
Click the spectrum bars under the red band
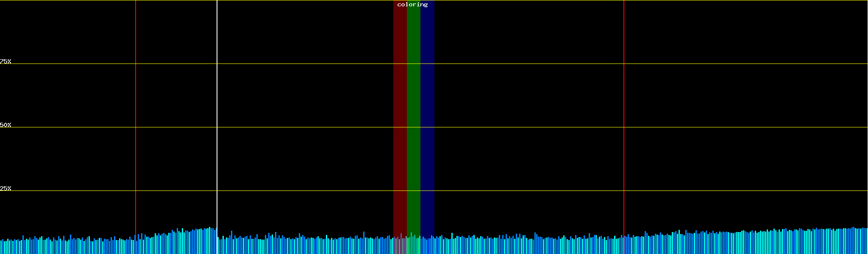coord(400,246)
